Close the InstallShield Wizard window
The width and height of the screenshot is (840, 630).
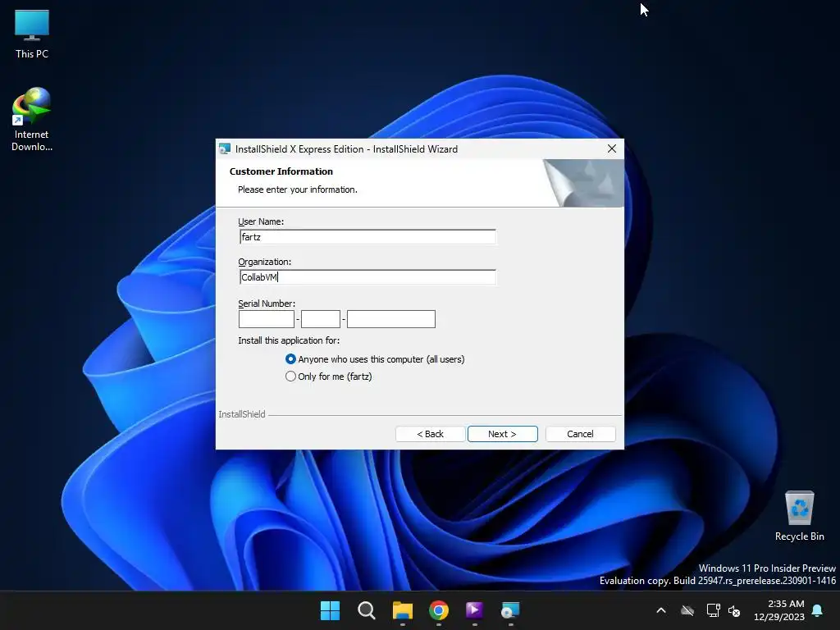[612, 149]
